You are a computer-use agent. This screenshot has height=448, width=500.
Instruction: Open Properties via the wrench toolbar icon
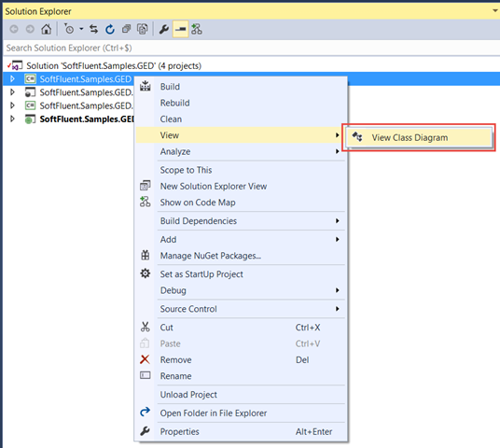[x=164, y=29]
